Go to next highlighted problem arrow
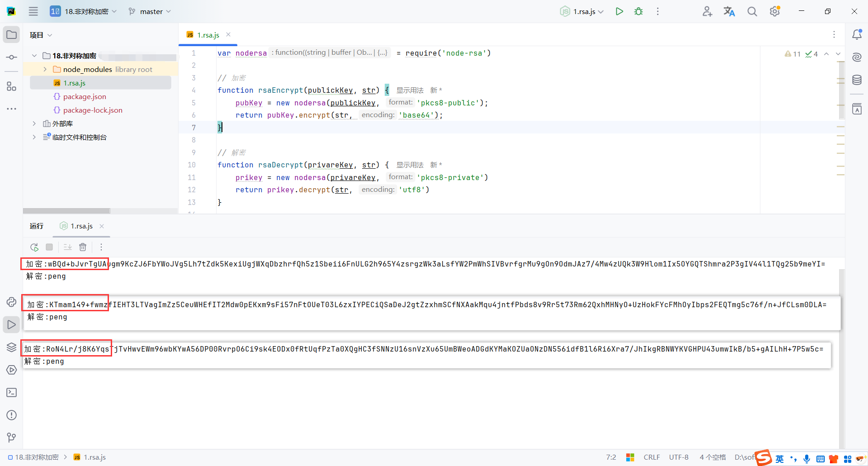Image resolution: width=868 pixels, height=466 pixels. [x=838, y=54]
